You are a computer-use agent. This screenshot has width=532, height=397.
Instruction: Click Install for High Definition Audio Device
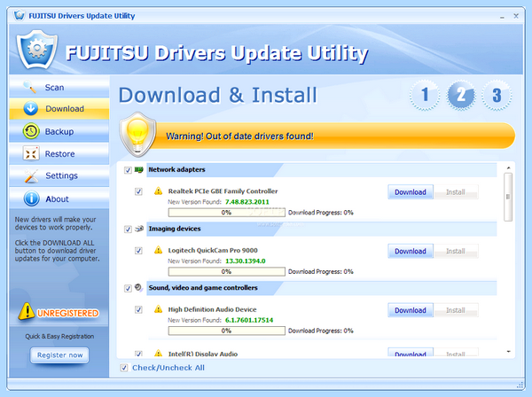coord(456,310)
